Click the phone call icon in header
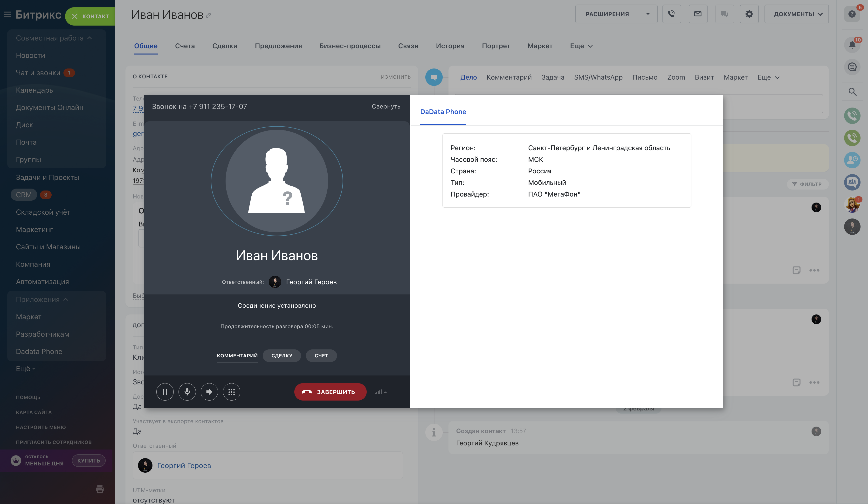This screenshot has width=868, height=504. [671, 14]
